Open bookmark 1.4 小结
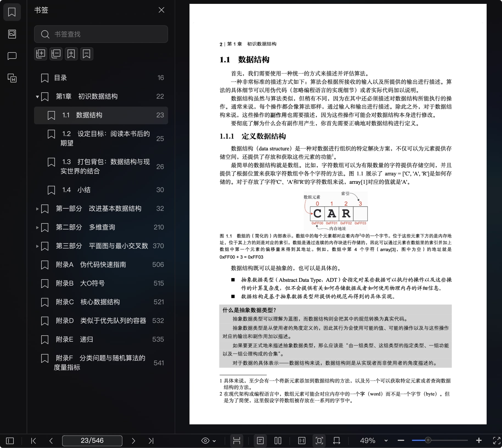Screen dimensions: 502x448 coord(101,190)
